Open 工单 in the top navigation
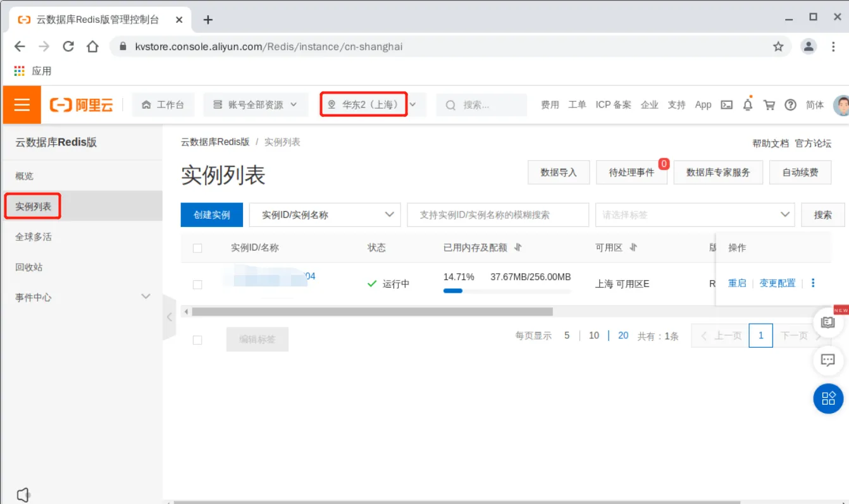Image resolution: width=849 pixels, height=504 pixels. tap(577, 105)
